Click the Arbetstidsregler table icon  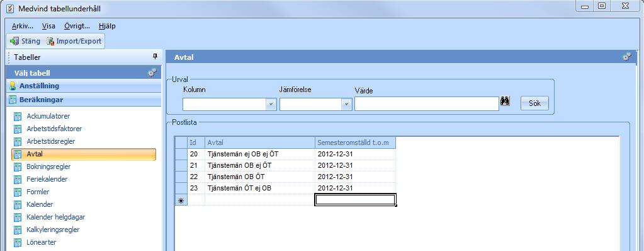click(x=18, y=141)
